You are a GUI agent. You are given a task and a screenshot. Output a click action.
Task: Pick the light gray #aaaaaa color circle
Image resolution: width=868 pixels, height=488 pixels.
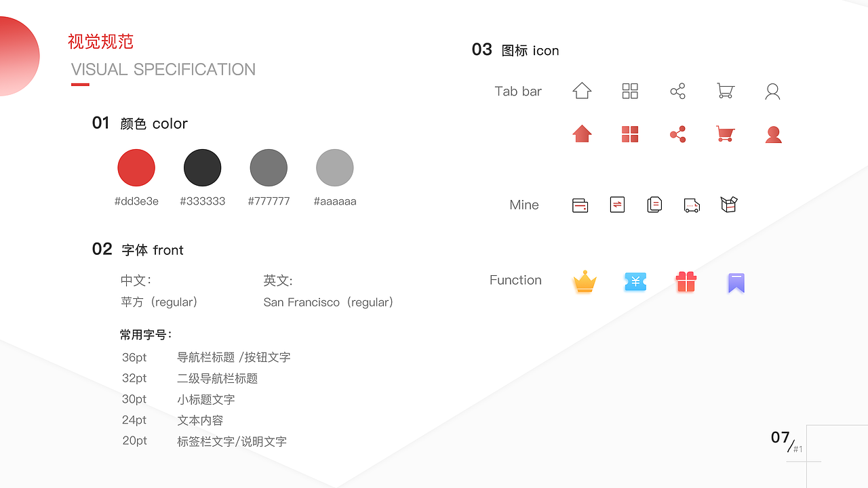[335, 167]
